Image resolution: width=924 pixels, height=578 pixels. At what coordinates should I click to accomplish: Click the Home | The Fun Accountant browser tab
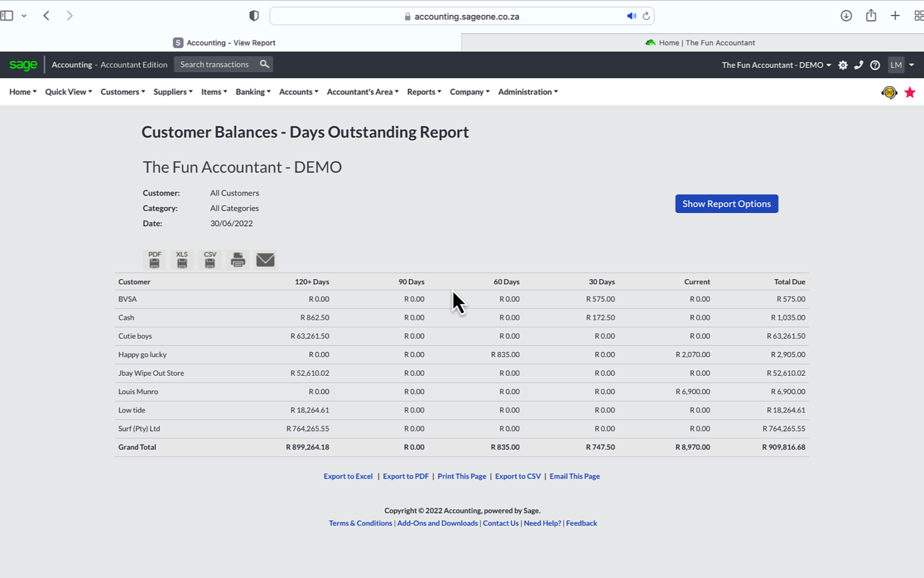click(700, 42)
